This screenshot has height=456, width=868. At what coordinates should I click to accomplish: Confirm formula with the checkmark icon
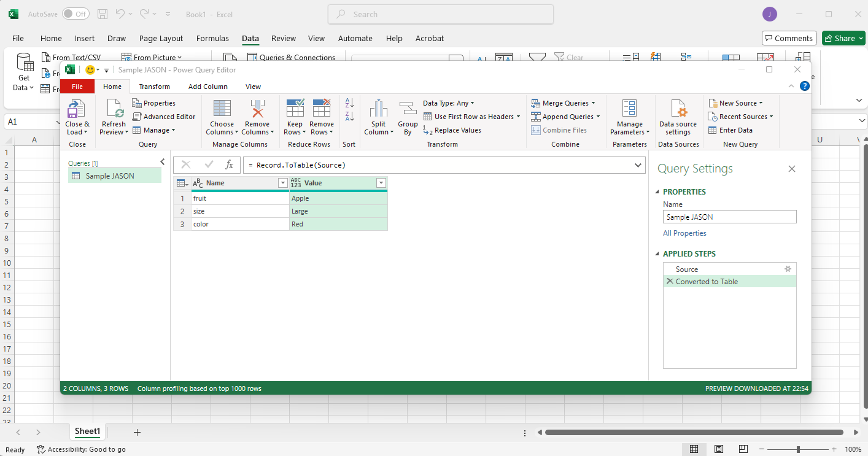tap(209, 164)
